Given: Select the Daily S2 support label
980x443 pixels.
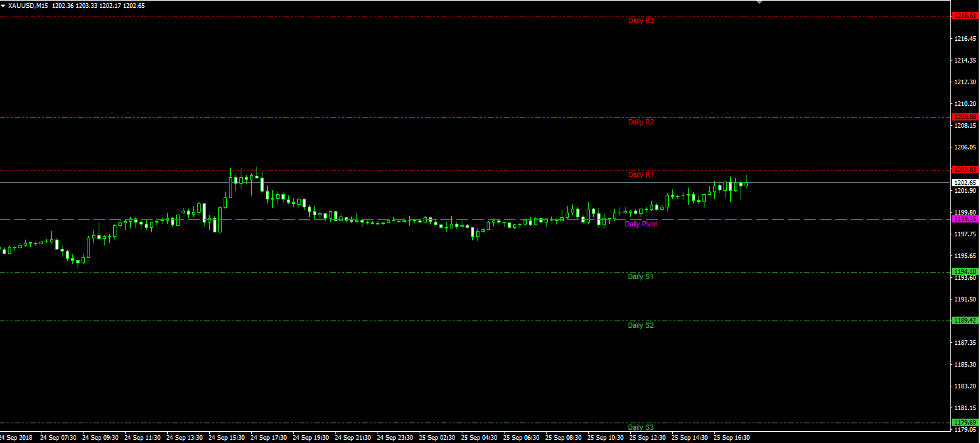Looking at the screenshot, I should [641, 325].
